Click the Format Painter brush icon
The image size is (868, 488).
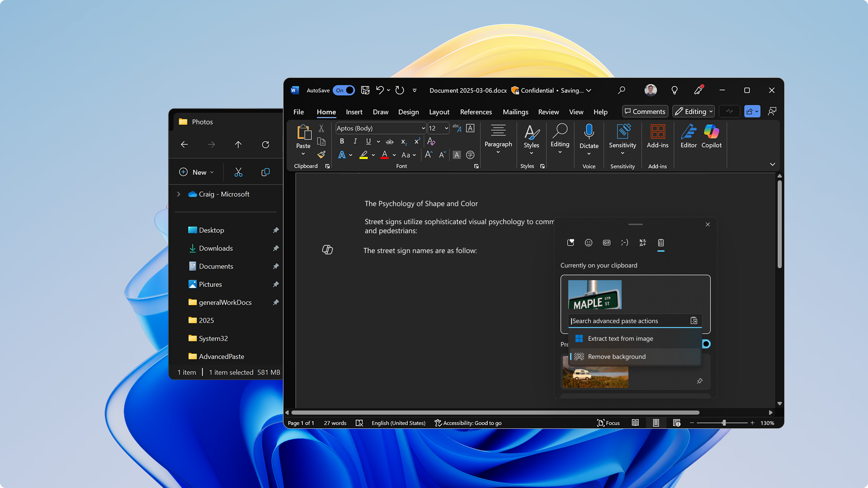(x=321, y=155)
